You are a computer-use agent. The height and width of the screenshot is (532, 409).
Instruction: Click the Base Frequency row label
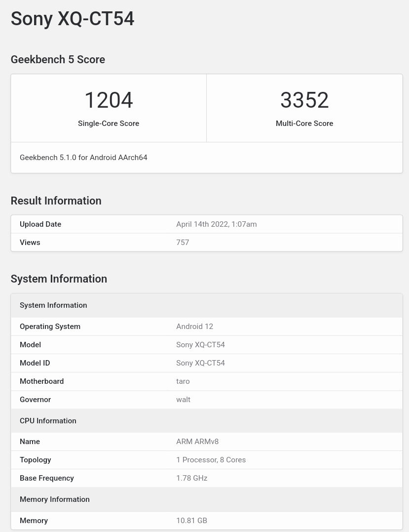(x=47, y=478)
